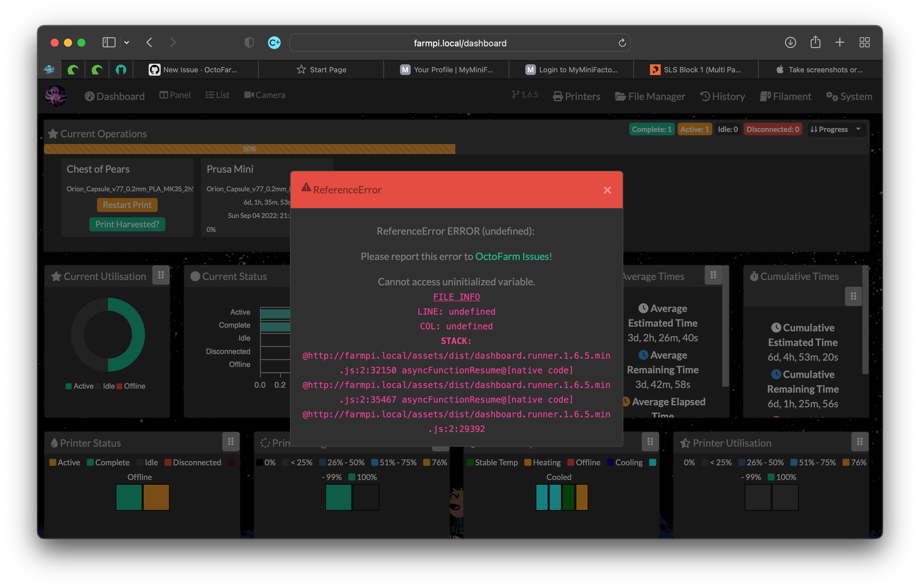The width and height of the screenshot is (920, 588).
Task: Dismiss the ReferenceError dialog
Action: [607, 190]
